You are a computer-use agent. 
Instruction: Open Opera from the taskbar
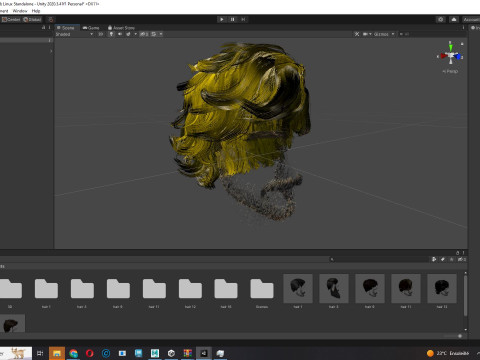point(89,353)
